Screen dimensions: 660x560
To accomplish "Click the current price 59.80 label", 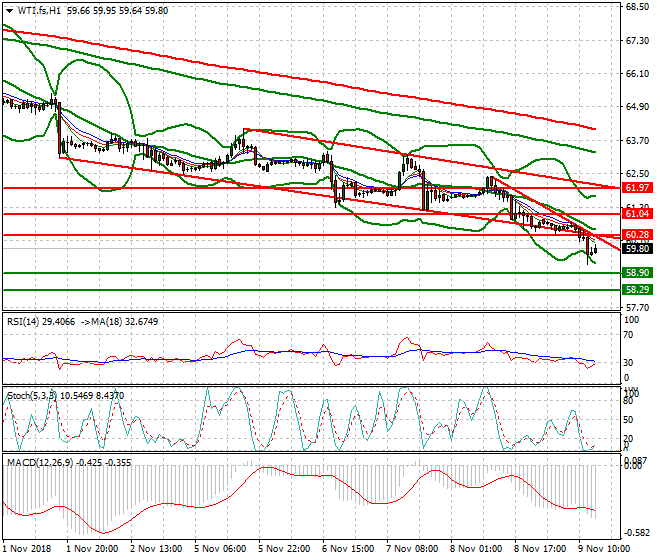I will (637, 249).
